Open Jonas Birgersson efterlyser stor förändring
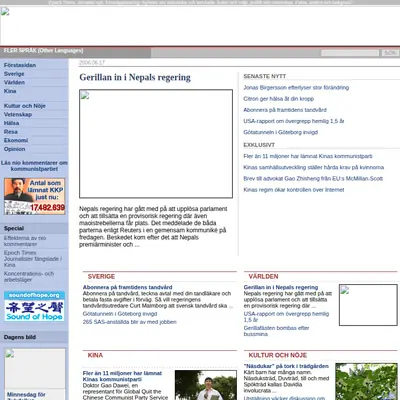400x400 pixels. pos(296,88)
